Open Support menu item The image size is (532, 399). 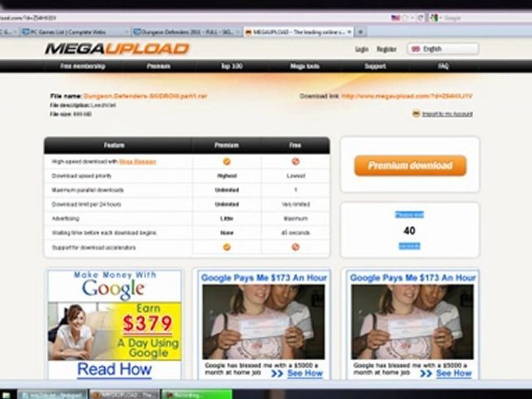pyautogui.click(x=375, y=66)
